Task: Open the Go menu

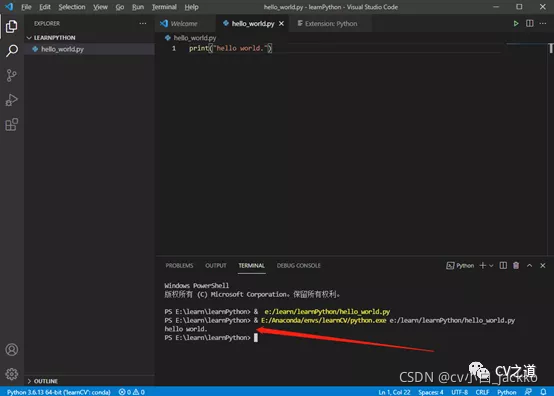Action: pos(120,7)
